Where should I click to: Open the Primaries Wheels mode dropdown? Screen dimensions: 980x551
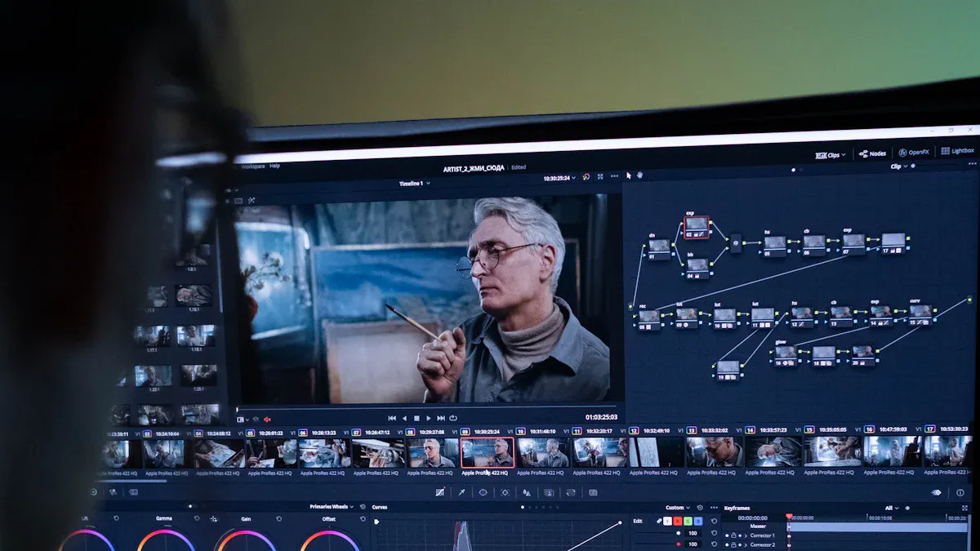tap(332, 507)
